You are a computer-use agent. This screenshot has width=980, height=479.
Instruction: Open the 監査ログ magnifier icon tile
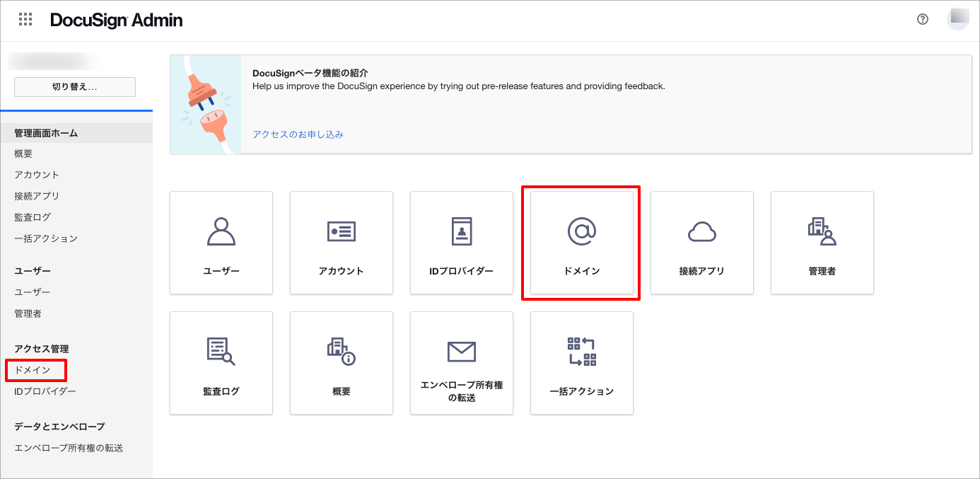coord(221,363)
